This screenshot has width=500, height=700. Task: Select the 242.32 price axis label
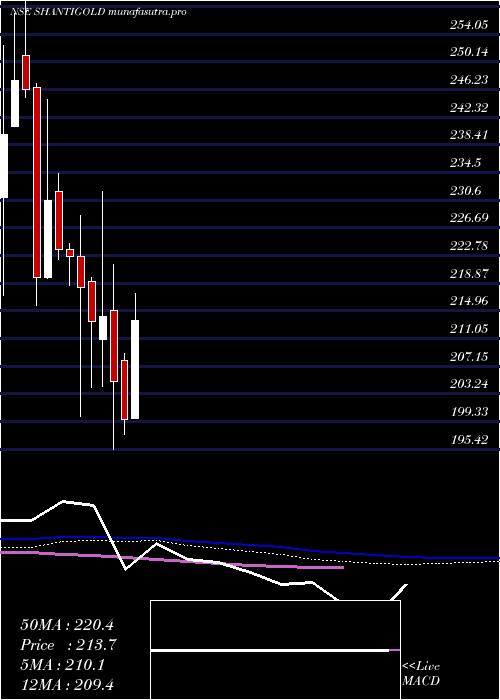point(469,108)
